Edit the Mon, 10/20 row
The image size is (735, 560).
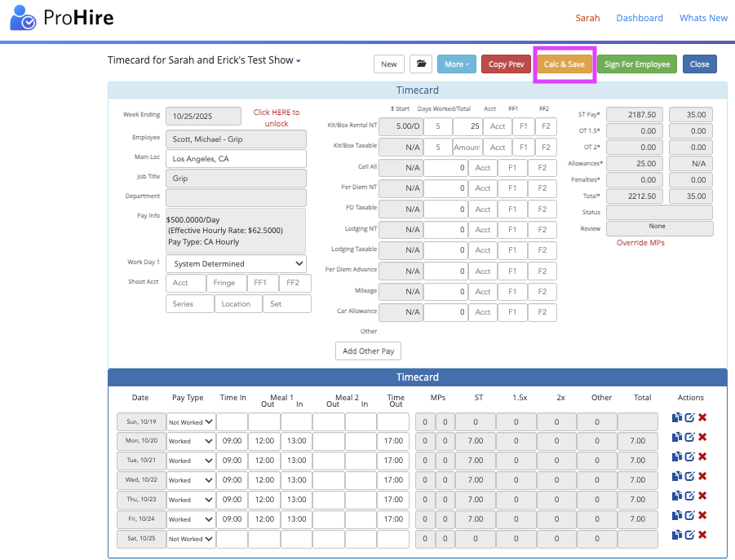[689, 438]
